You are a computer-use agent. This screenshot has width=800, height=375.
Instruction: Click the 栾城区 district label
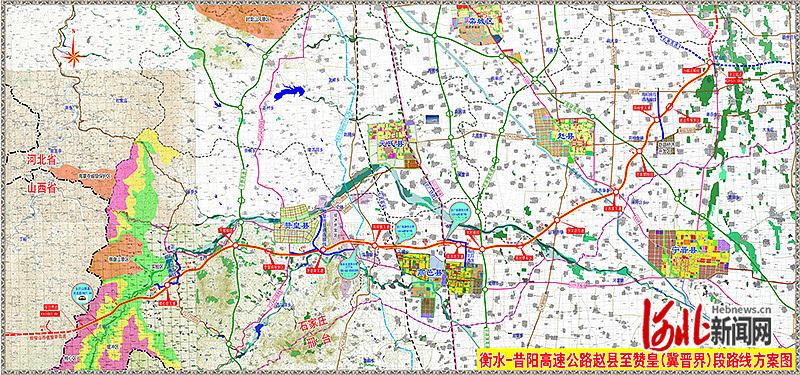(481, 22)
